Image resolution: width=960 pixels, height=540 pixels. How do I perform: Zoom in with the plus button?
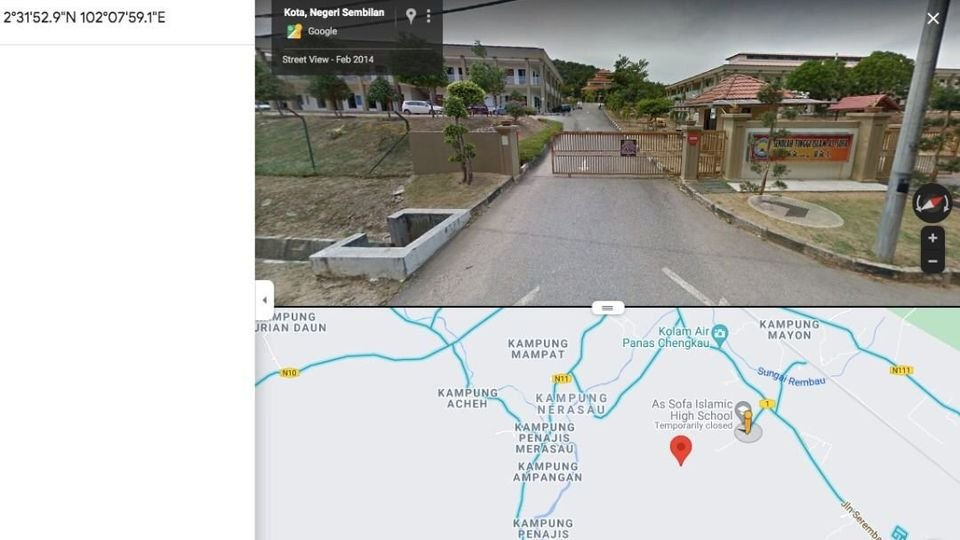932,238
